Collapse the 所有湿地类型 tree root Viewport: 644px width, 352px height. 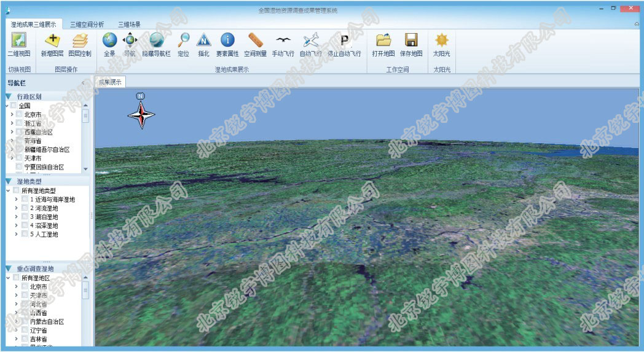pos(8,190)
